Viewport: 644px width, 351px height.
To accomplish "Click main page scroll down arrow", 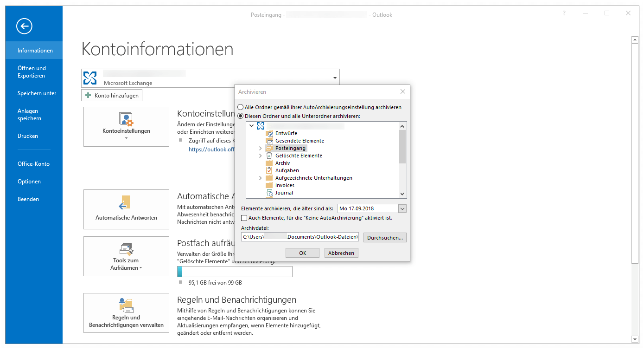I will click(x=635, y=339).
